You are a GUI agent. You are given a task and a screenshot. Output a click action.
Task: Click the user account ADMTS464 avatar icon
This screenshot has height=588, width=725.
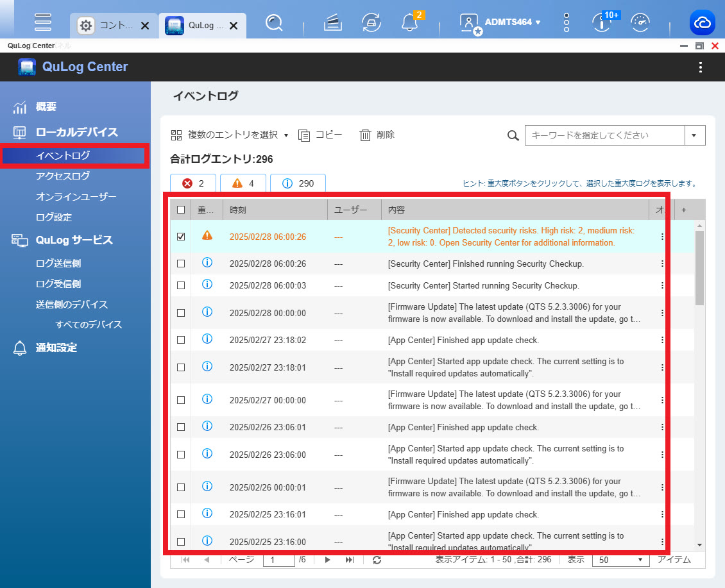click(470, 23)
